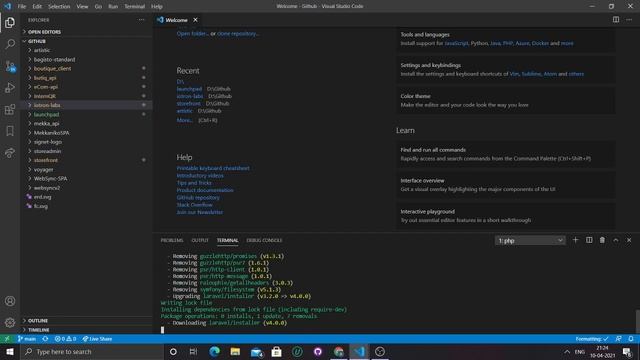
Task: Open the Run and Debug view
Action: [10, 88]
